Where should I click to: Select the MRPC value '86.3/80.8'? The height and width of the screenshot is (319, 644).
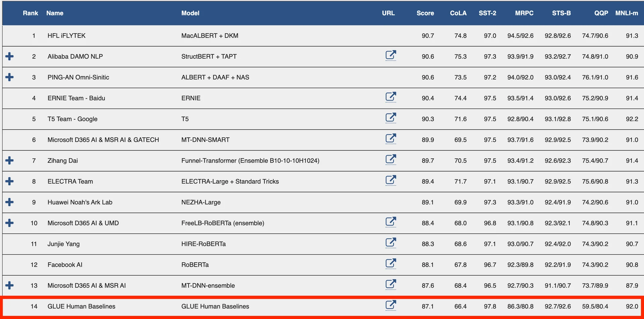[x=521, y=306]
